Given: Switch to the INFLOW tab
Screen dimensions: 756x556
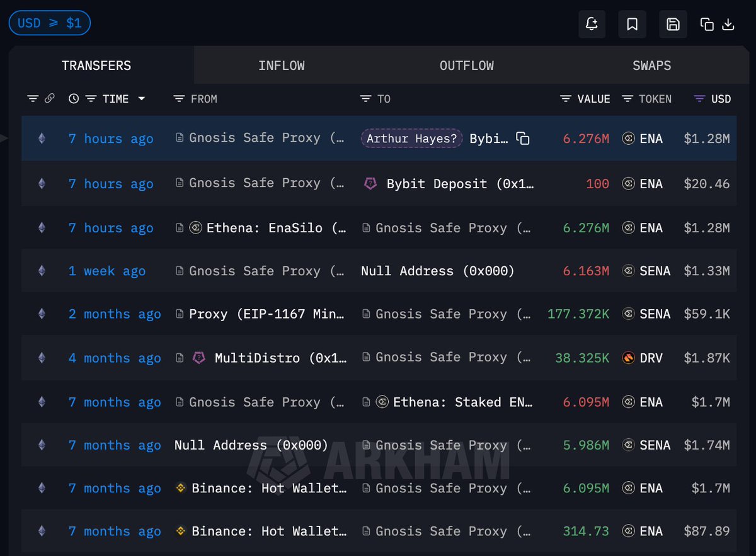Looking at the screenshot, I should tap(281, 65).
